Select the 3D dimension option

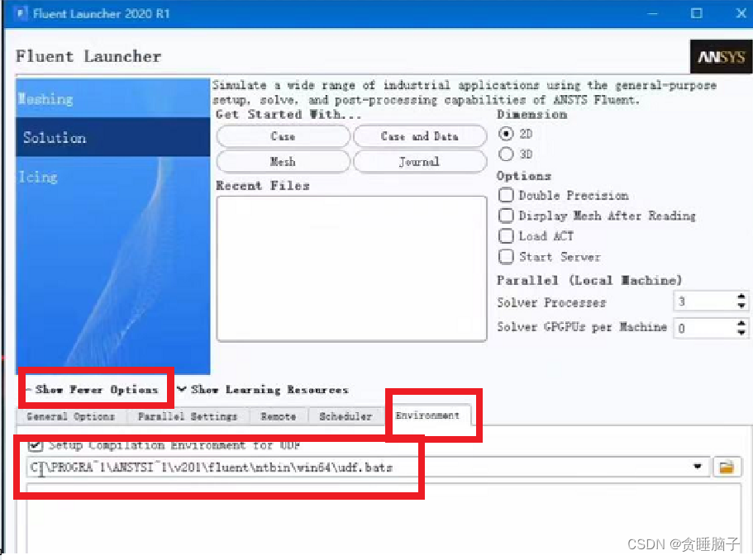pos(507,154)
